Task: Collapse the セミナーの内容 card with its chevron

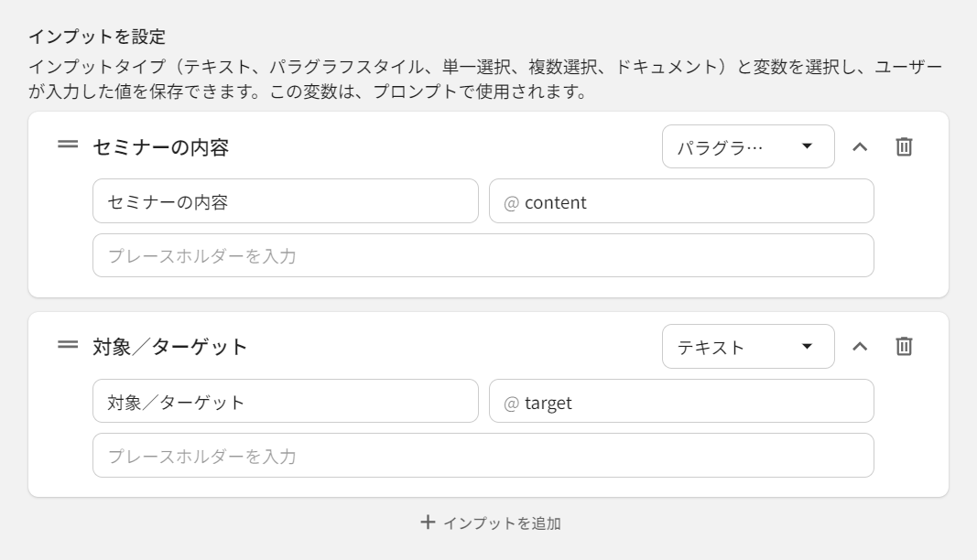Action: [860, 146]
